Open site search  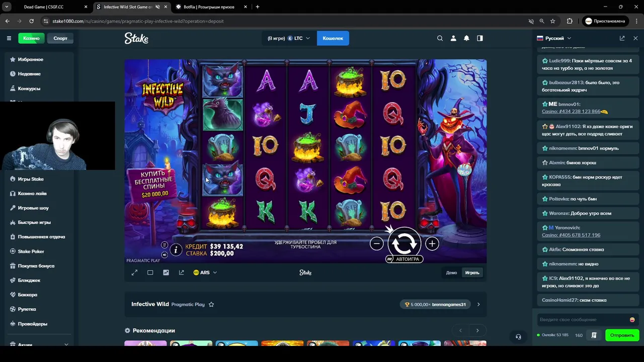pos(440,38)
